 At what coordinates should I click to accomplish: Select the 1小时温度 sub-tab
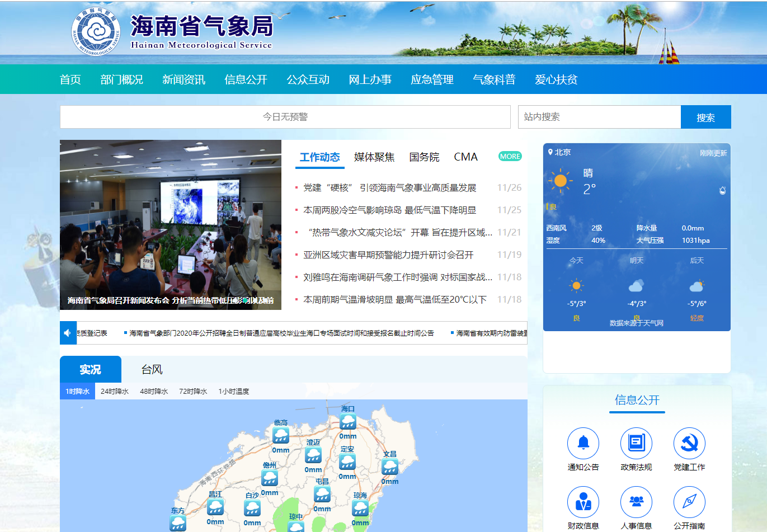233,392
